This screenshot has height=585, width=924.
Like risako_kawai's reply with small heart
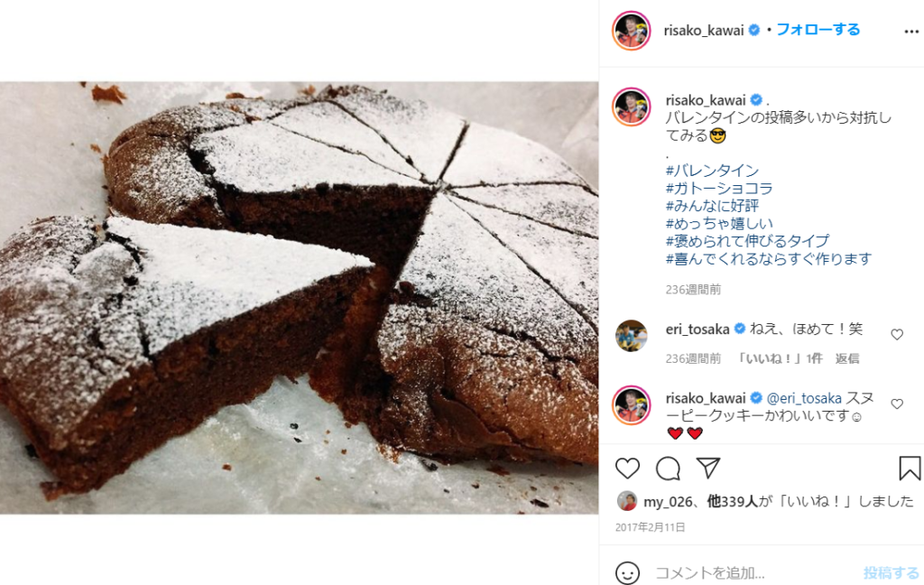point(897,404)
